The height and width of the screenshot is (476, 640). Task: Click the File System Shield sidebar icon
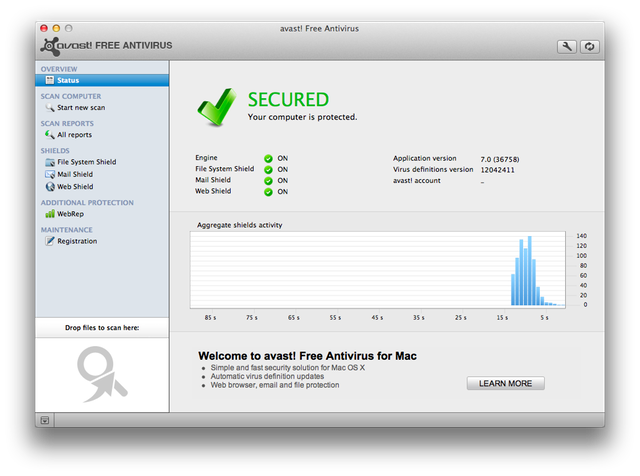click(x=50, y=162)
